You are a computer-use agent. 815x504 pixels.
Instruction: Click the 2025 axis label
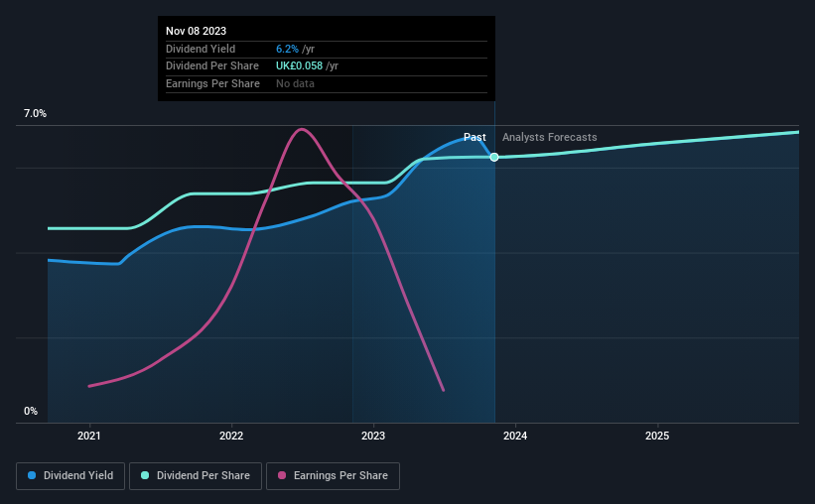[657, 436]
